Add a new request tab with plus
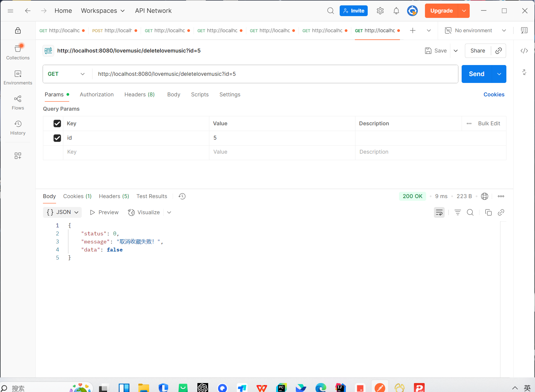 (x=413, y=30)
